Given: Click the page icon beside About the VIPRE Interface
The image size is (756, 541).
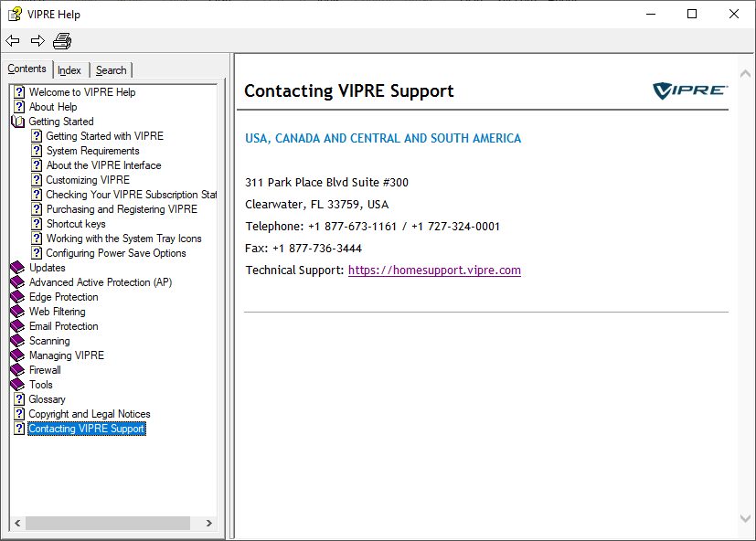Looking at the screenshot, I should [x=37, y=165].
